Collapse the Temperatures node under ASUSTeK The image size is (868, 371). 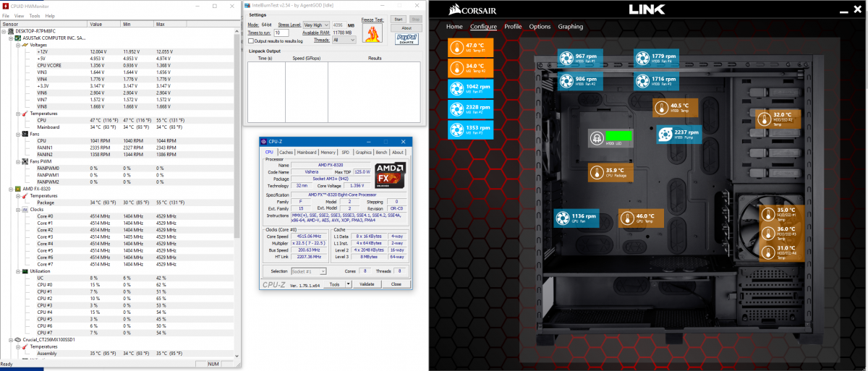coord(19,113)
